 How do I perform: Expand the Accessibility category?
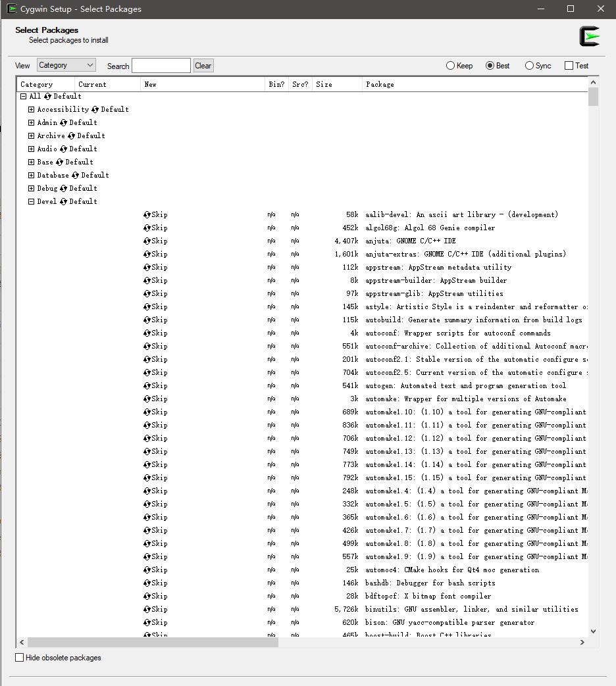coord(31,109)
